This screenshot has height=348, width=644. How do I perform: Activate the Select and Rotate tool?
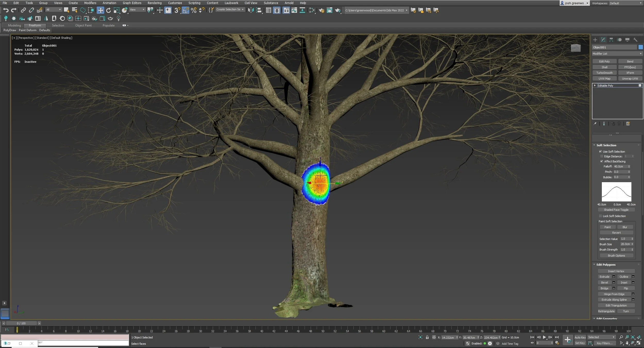[108, 10]
